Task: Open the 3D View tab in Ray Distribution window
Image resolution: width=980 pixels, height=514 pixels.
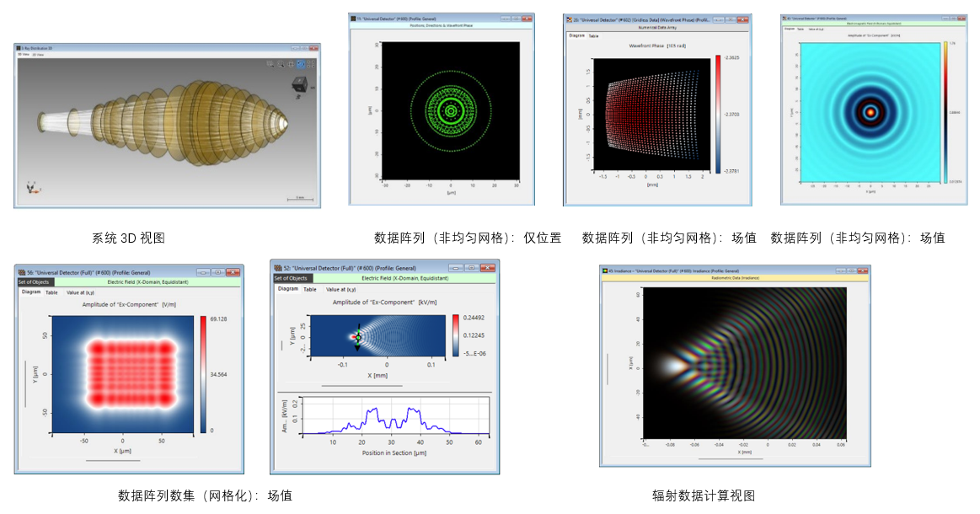Action: (x=23, y=55)
